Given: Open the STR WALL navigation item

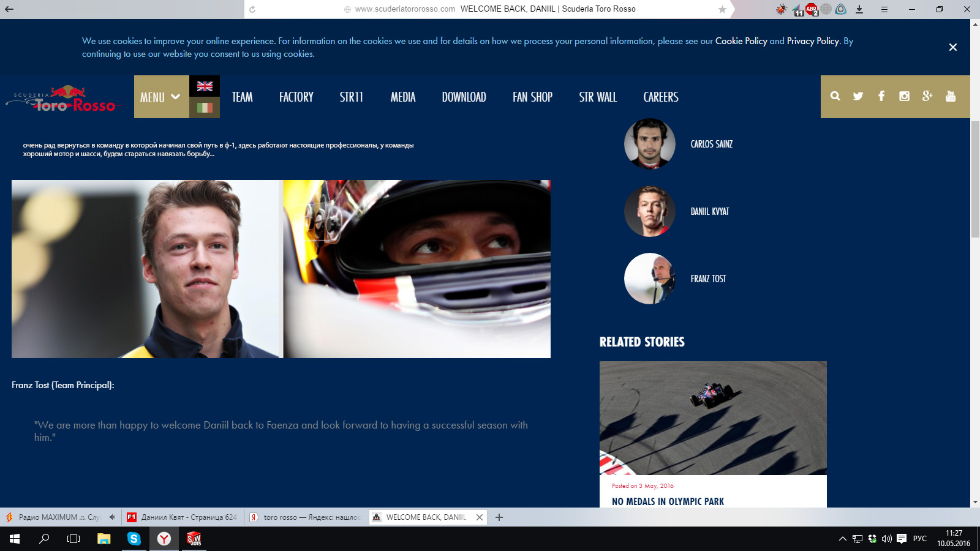Looking at the screenshot, I should coord(598,97).
